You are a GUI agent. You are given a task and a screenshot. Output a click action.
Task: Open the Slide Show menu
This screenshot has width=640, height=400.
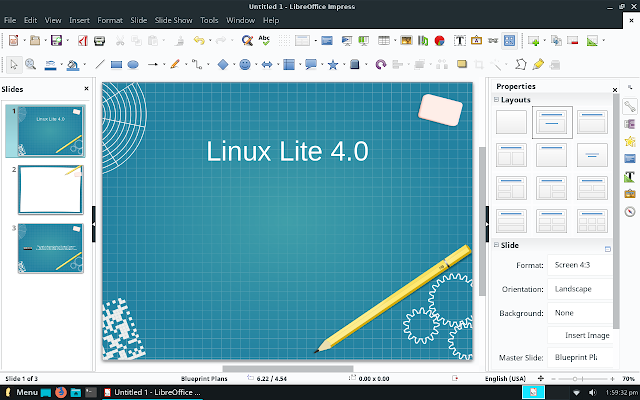click(173, 20)
